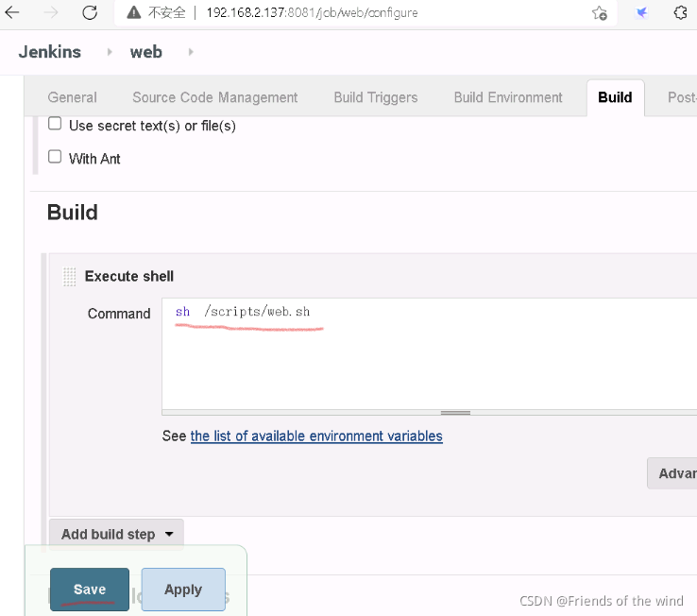Switch to Source Code Management tab

coord(215,97)
